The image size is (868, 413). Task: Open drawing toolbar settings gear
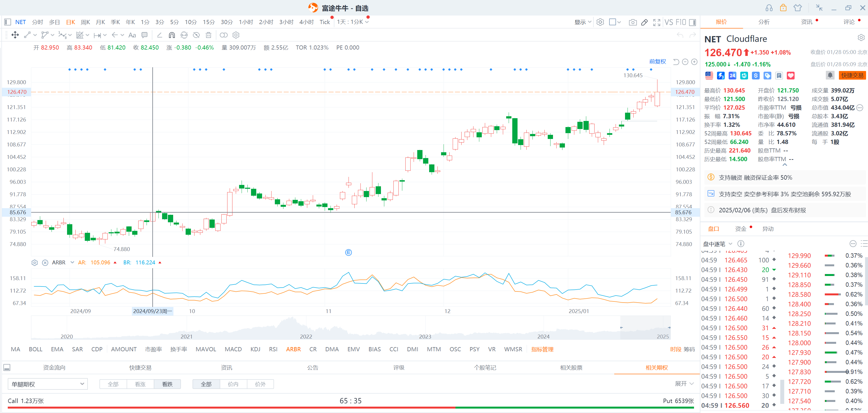point(236,35)
